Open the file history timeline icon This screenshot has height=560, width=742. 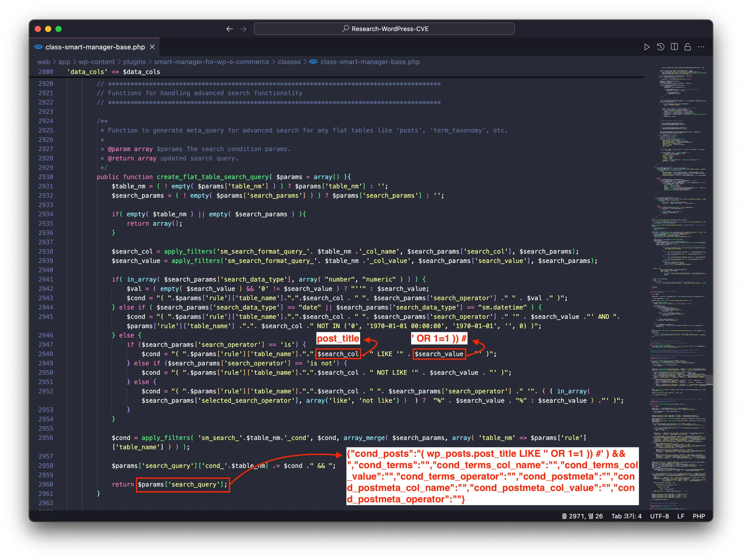tap(660, 47)
